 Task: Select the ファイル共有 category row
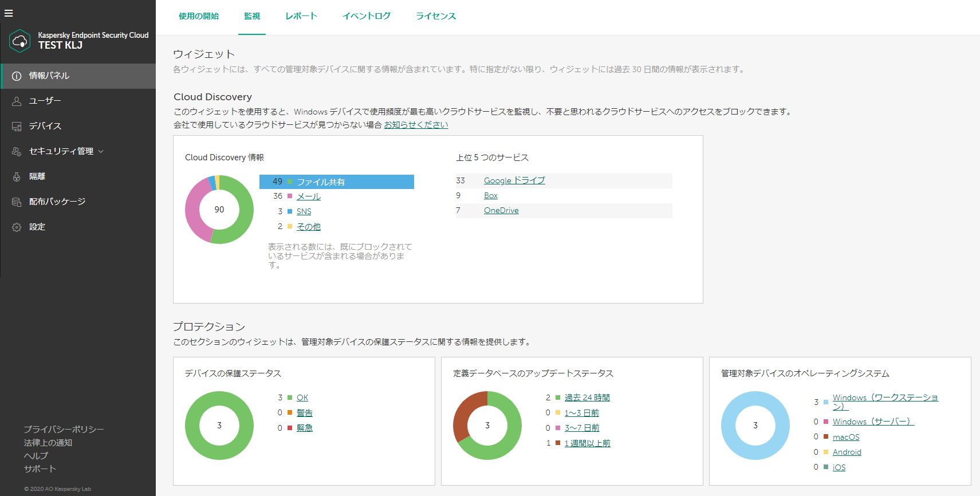tap(337, 182)
